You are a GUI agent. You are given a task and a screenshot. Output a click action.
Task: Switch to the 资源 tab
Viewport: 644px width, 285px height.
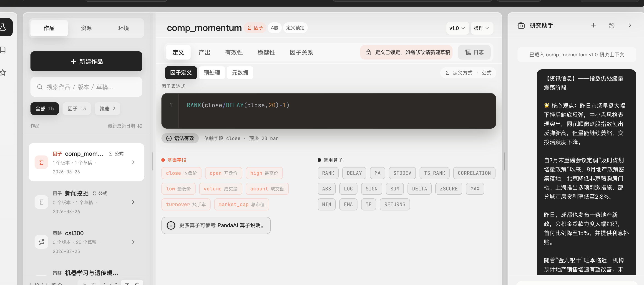[x=86, y=28]
